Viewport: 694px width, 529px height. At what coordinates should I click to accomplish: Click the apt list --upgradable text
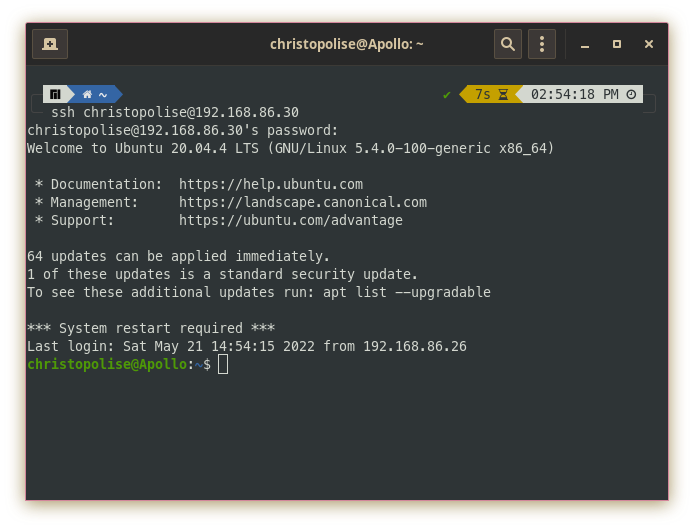point(407,292)
